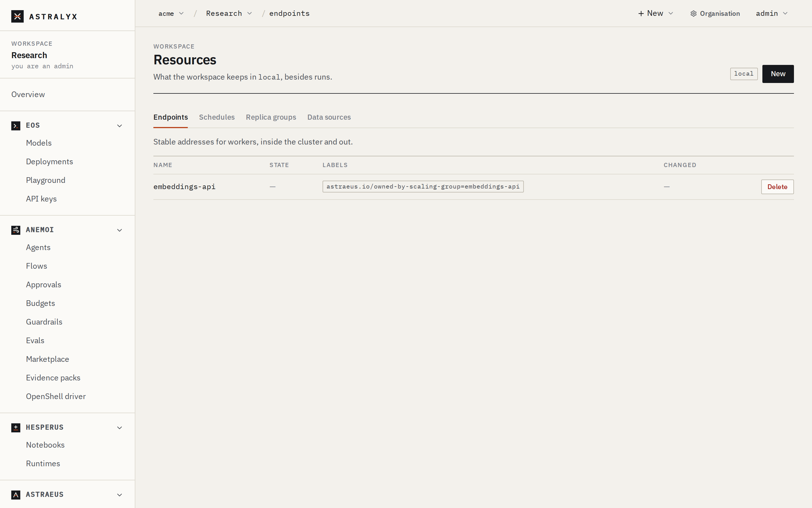Go to workspace Overview

pyautogui.click(x=28, y=95)
